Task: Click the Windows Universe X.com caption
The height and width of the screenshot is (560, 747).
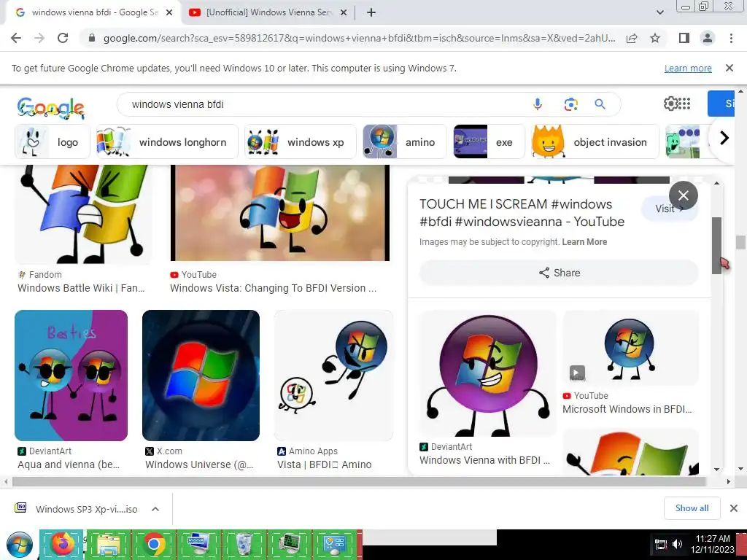Action: (199, 464)
